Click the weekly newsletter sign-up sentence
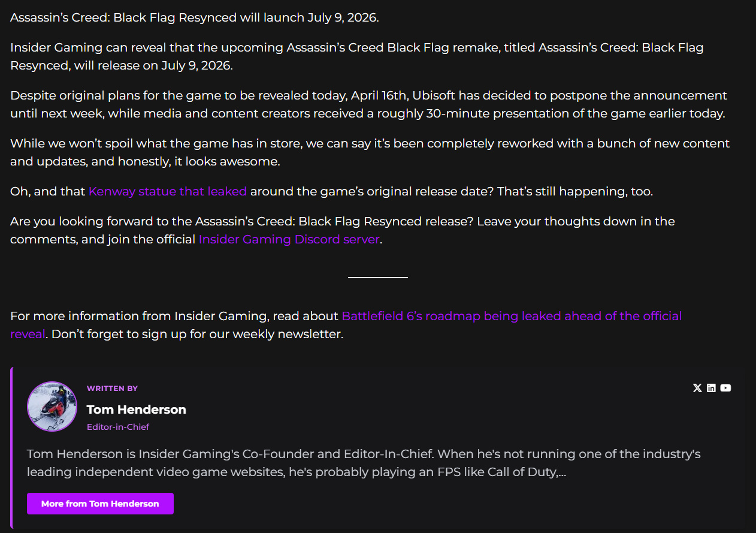 [197, 334]
